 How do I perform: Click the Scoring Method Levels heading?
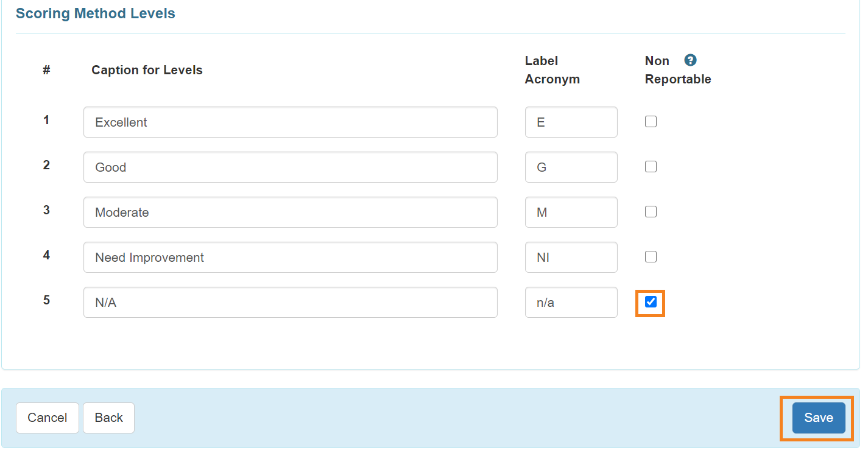96,13
